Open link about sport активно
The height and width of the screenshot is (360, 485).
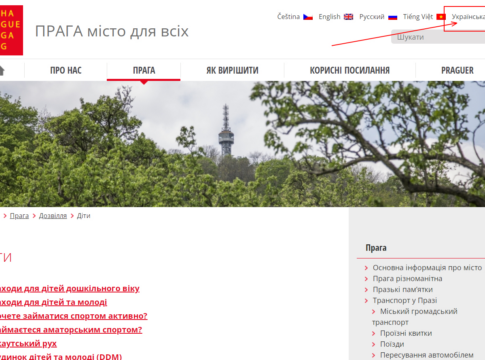tap(73, 316)
